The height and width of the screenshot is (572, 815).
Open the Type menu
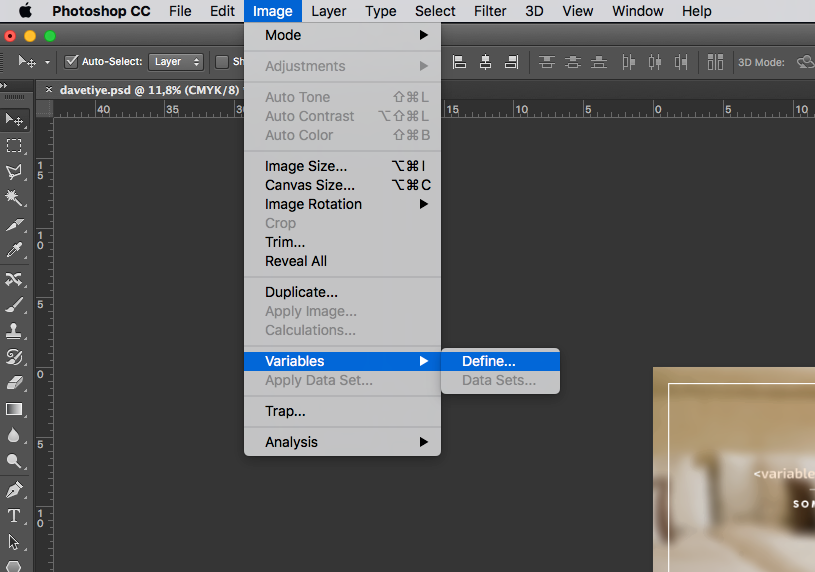pyautogui.click(x=380, y=11)
